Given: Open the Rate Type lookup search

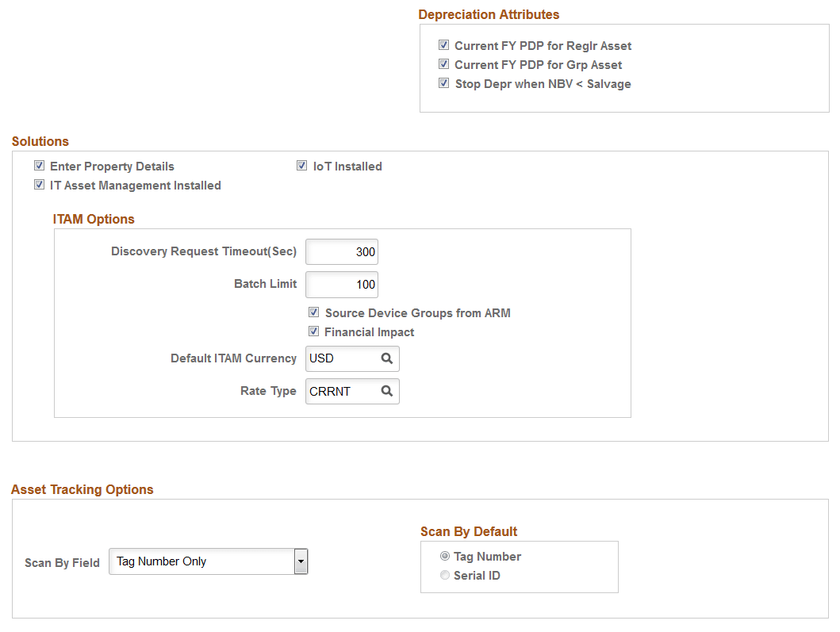Looking at the screenshot, I should (387, 391).
